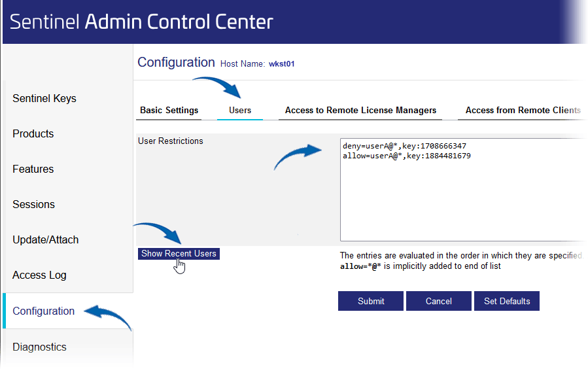The width and height of the screenshot is (588, 369).
Task: Open the Diagnostics page
Action: click(39, 347)
